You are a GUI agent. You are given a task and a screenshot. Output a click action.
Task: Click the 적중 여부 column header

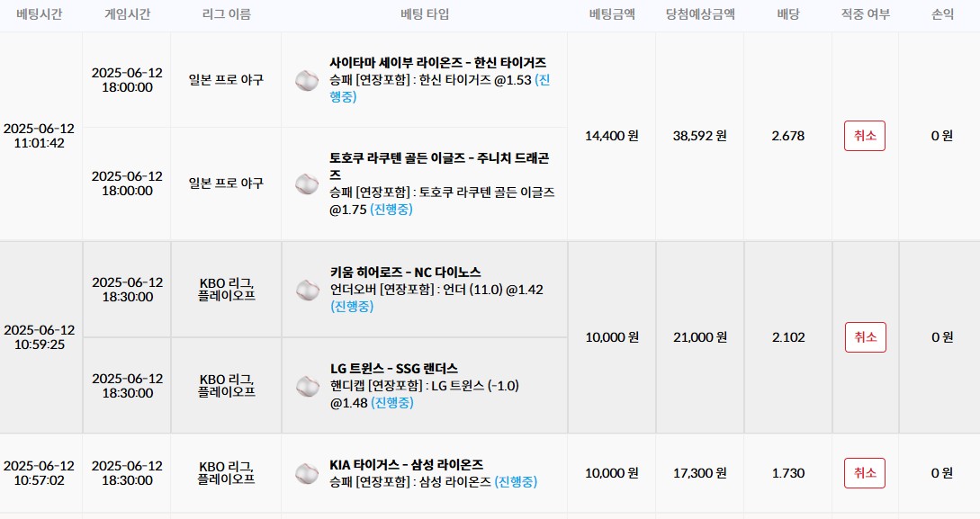(x=865, y=14)
